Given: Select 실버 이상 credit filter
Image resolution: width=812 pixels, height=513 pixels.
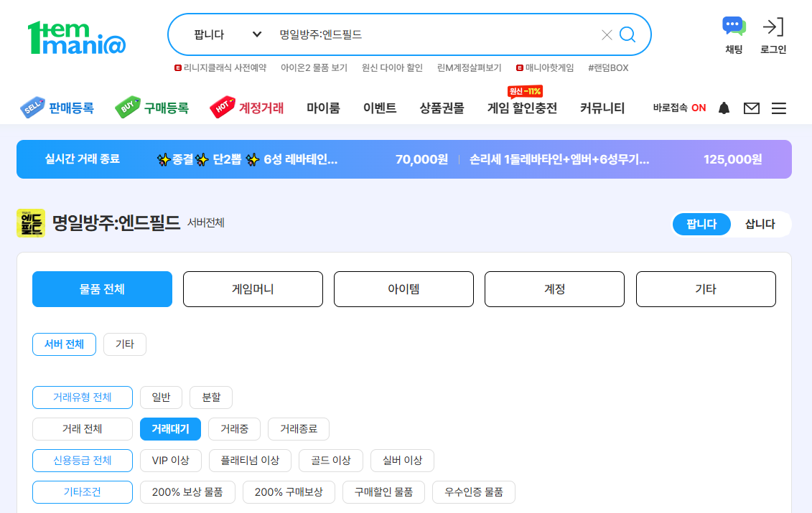Looking at the screenshot, I should coord(402,460).
